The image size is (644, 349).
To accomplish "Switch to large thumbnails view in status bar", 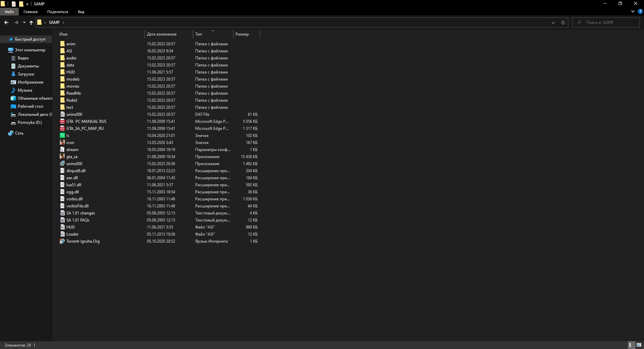I will click(639, 345).
